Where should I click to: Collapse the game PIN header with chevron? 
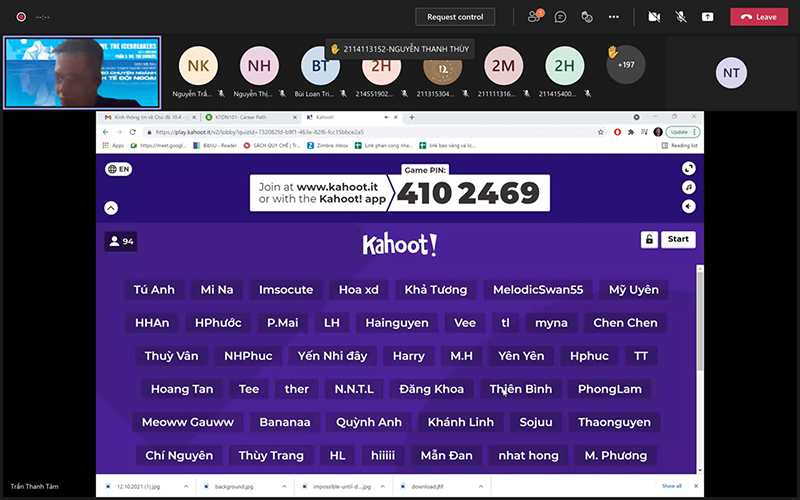click(111, 208)
